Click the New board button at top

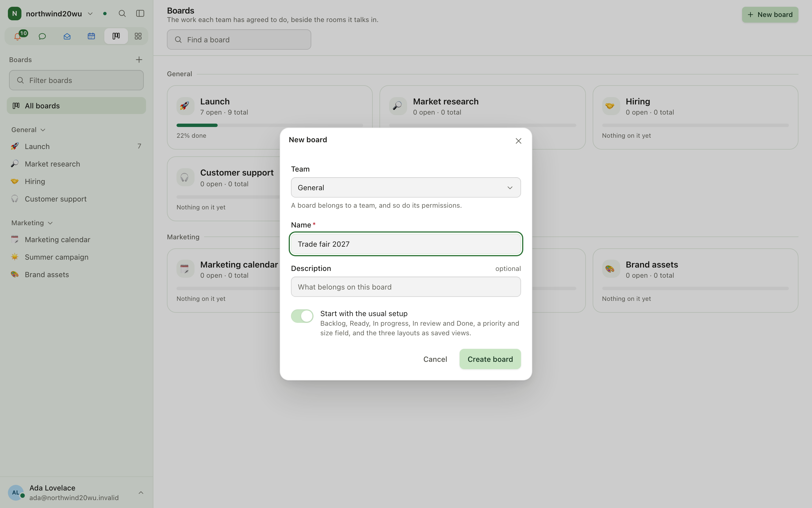point(770,15)
